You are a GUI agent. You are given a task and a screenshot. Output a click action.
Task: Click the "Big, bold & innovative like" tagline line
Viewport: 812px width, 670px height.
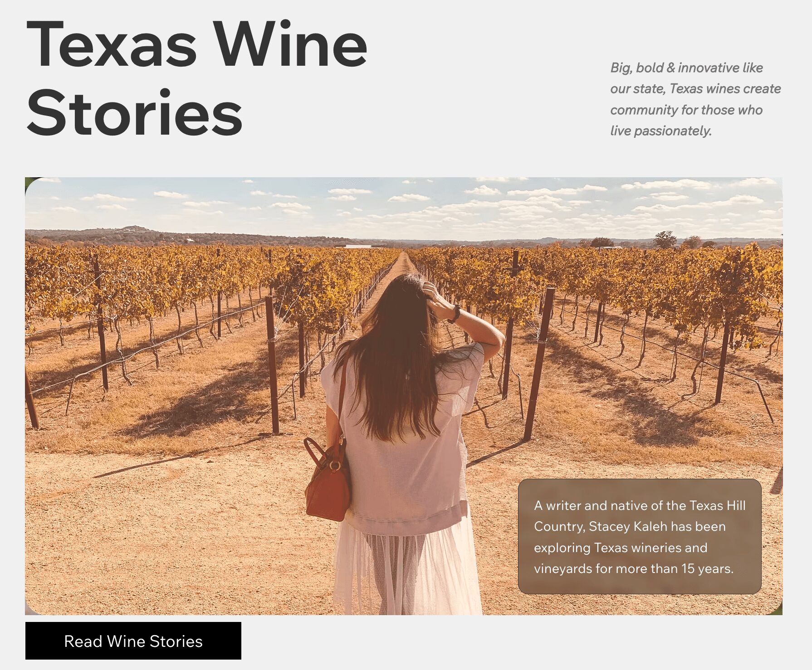tap(686, 68)
